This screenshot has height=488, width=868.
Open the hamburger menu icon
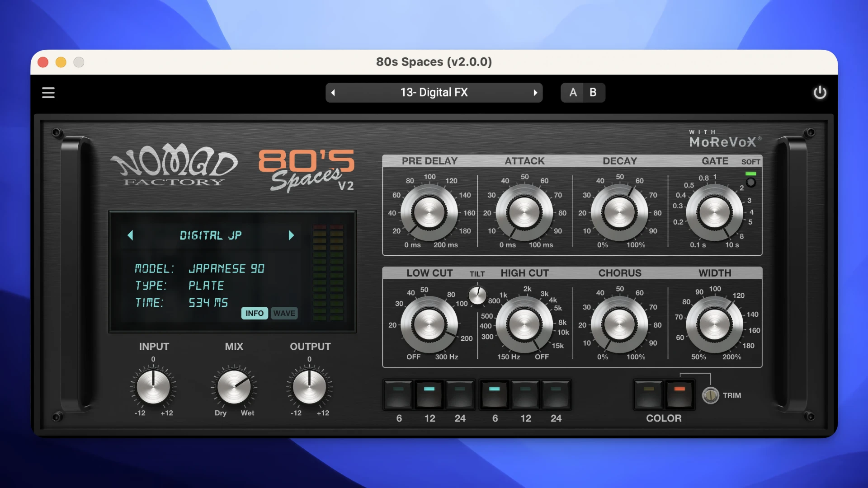click(x=48, y=93)
